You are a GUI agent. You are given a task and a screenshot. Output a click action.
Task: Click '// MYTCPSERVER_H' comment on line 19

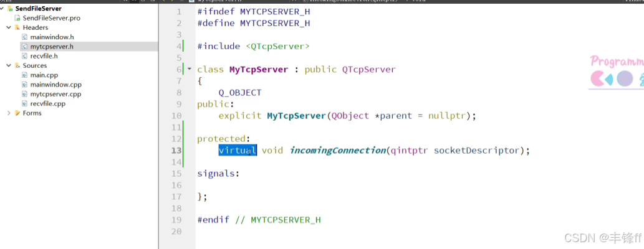(x=277, y=220)
